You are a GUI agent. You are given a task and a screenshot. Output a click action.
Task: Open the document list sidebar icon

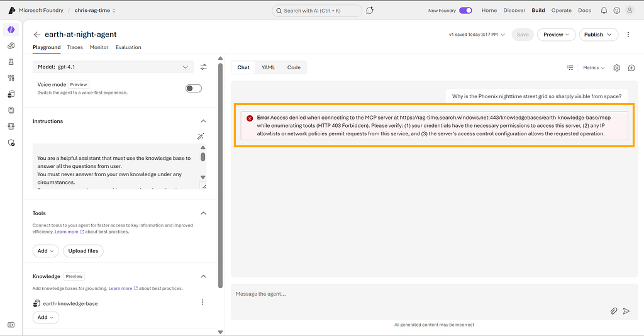point(11,110)
